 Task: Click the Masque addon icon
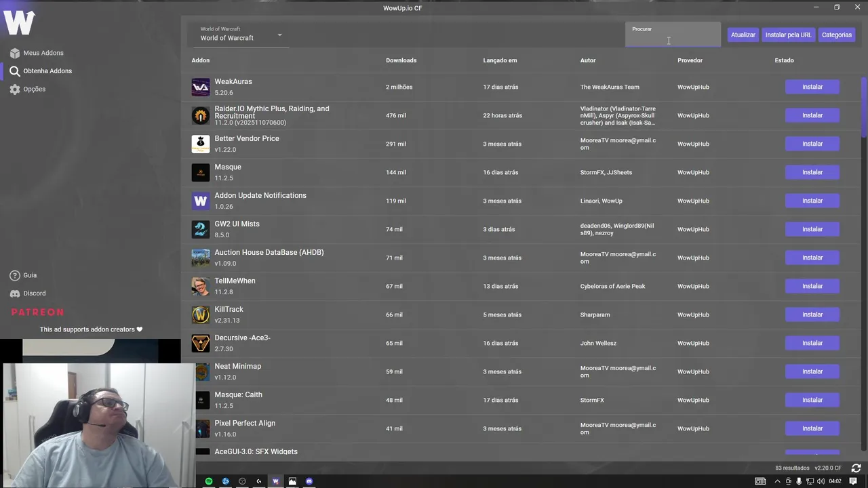201,172
